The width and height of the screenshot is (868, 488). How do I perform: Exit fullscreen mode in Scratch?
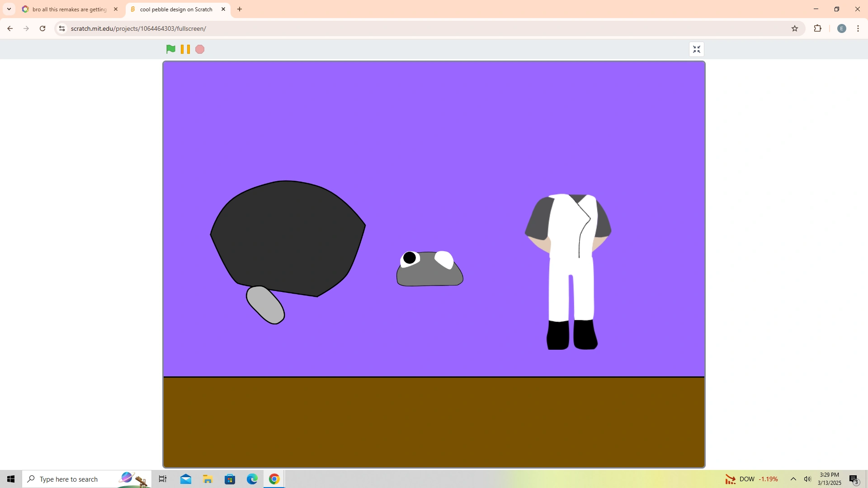(x=696, y=49)
